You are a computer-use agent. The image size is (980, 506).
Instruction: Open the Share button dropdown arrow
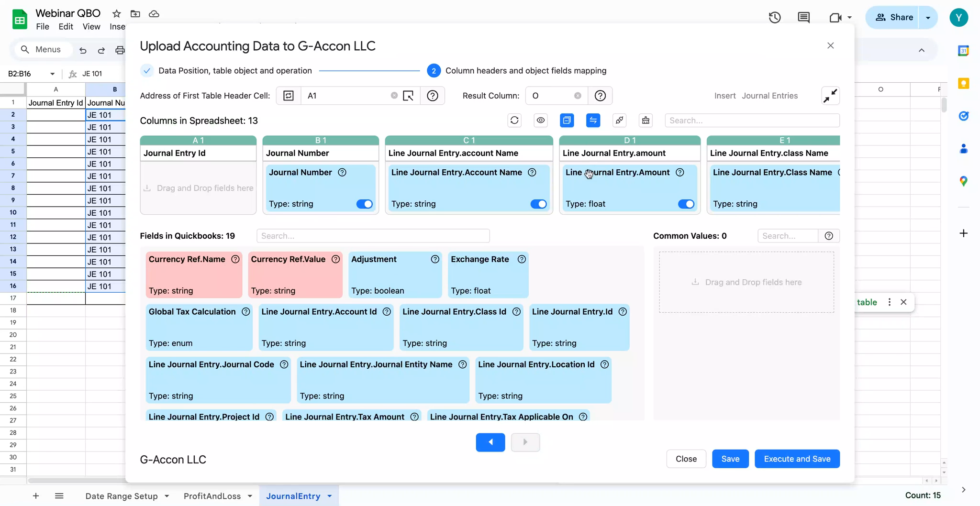[928, 18]
